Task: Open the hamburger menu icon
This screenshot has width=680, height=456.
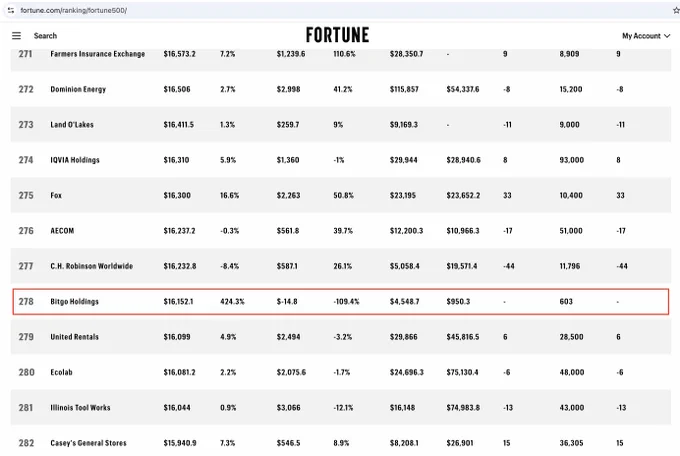Action: pos(16,36)
